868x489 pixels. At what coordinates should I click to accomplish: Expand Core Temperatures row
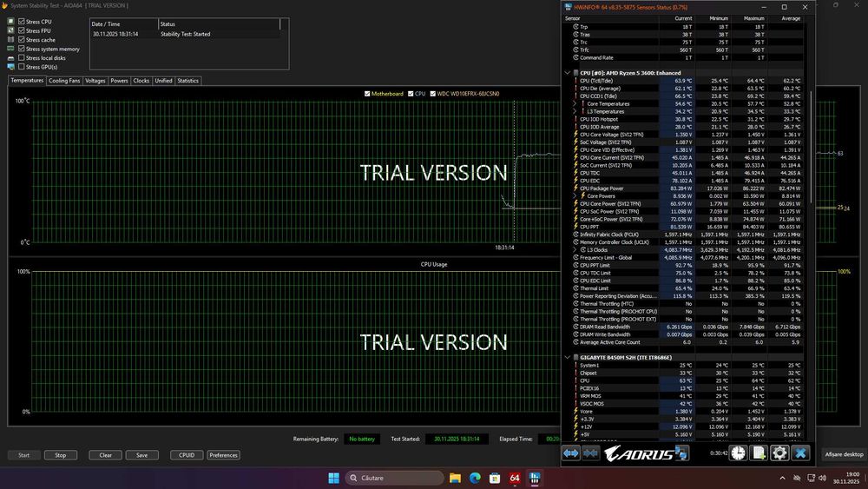click(x=575, y=103)
